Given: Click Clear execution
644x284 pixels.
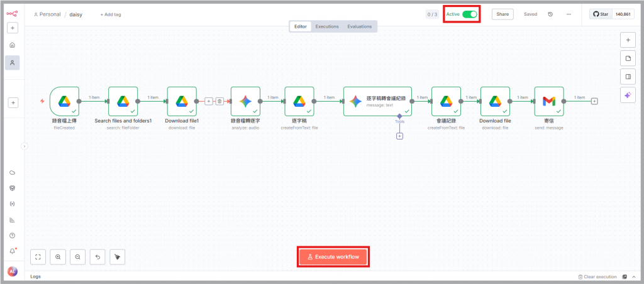Looking at the screenshot, I should tap(597, 276).
